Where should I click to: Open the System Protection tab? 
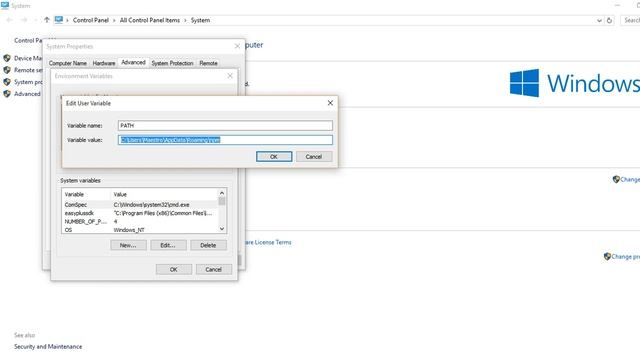pos(172,63)
